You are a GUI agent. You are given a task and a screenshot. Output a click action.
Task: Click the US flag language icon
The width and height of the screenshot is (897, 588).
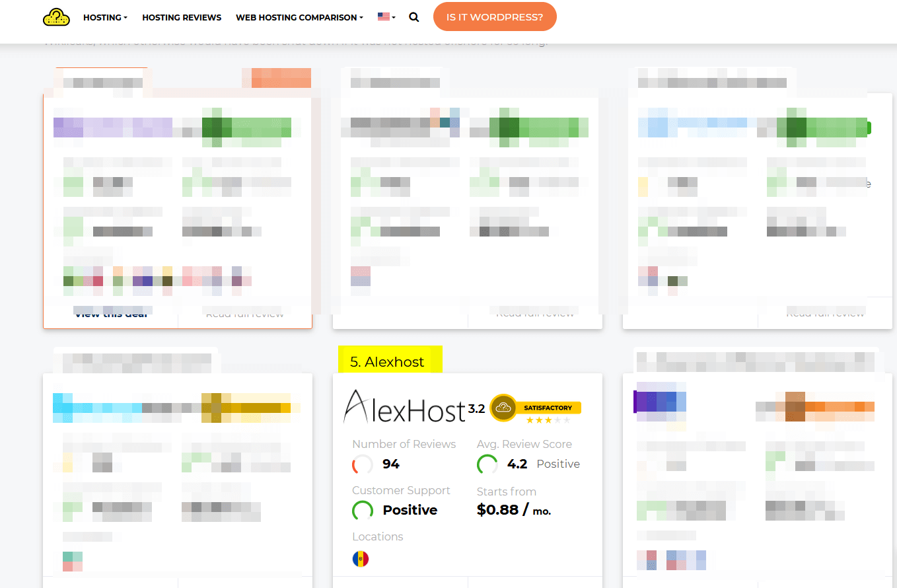pyautogui.click(x=383, y=17)
